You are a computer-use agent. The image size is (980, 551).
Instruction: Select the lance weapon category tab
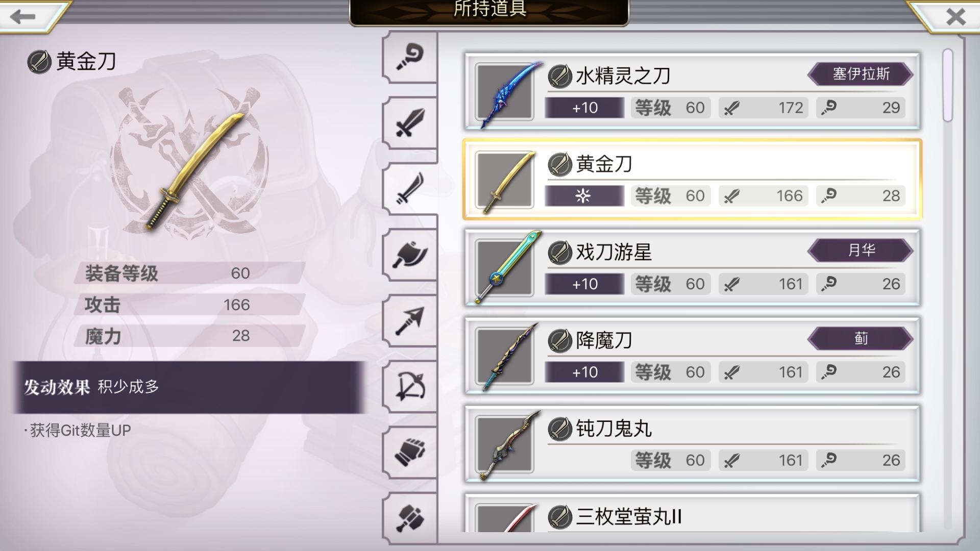click(x=410, y=321)
